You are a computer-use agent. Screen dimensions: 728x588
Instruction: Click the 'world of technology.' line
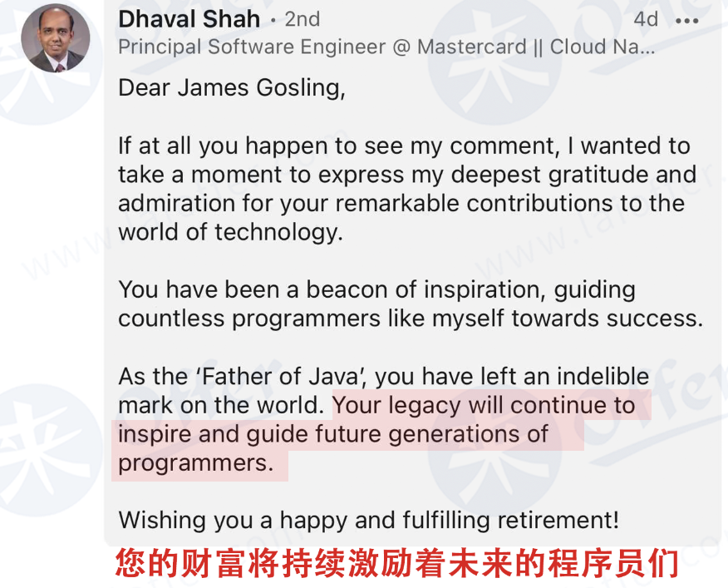231,232
